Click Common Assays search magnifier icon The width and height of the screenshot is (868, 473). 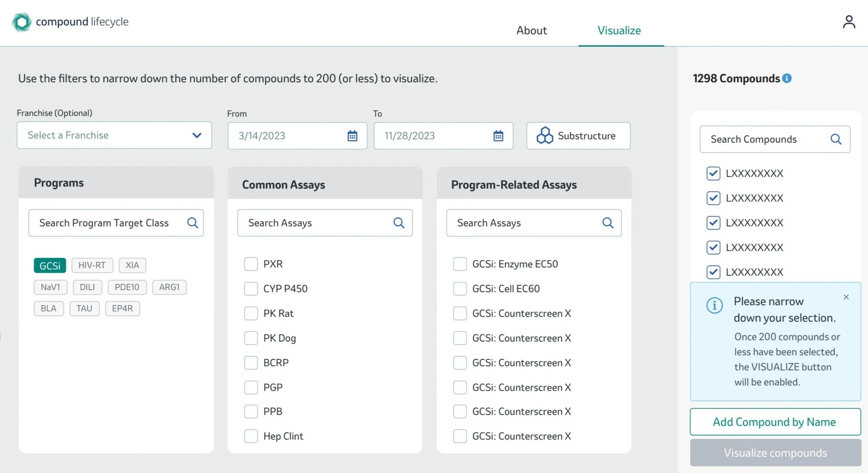pos(399,223)
